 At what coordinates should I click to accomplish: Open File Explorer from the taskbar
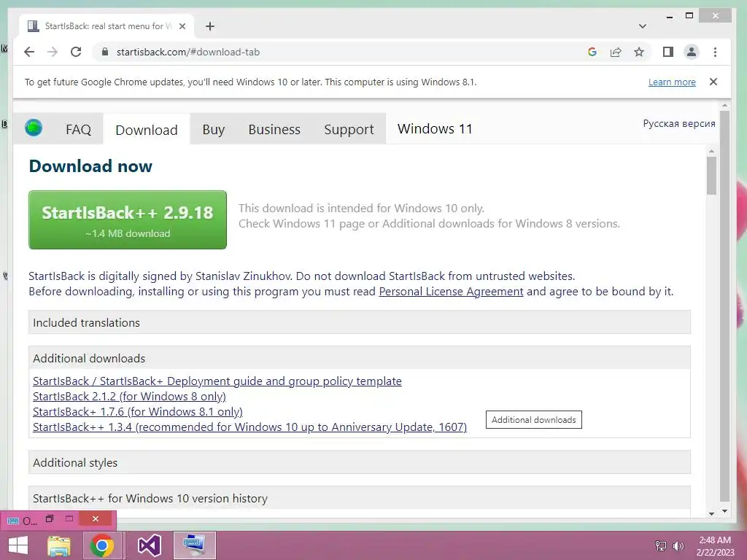click(59, 545)
